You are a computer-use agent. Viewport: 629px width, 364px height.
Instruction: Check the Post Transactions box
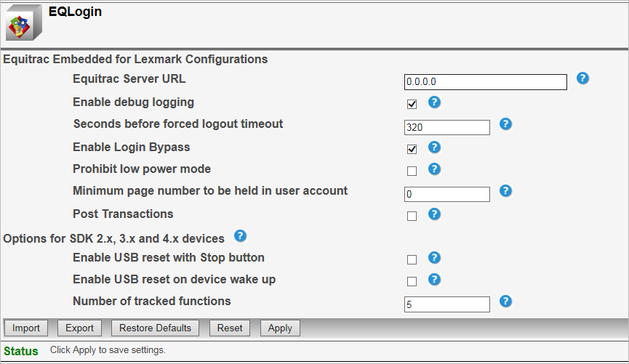412,216
